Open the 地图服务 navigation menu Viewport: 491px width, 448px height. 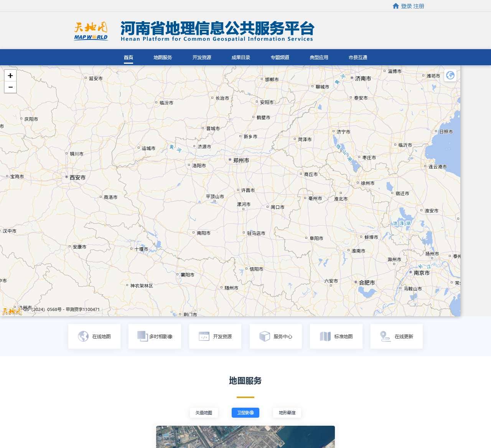click(x=162, y=58)
